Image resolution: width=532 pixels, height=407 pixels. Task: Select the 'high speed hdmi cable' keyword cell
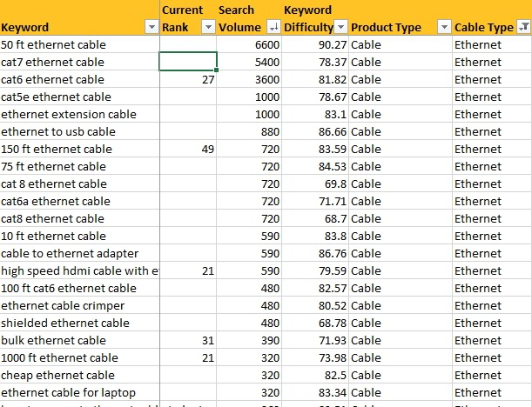(x=80, y=270)
